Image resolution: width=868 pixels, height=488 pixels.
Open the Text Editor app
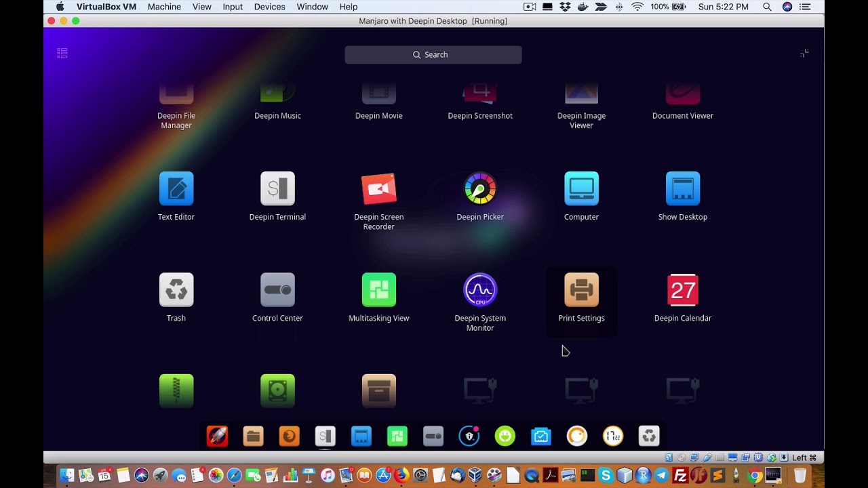(176, 188)
